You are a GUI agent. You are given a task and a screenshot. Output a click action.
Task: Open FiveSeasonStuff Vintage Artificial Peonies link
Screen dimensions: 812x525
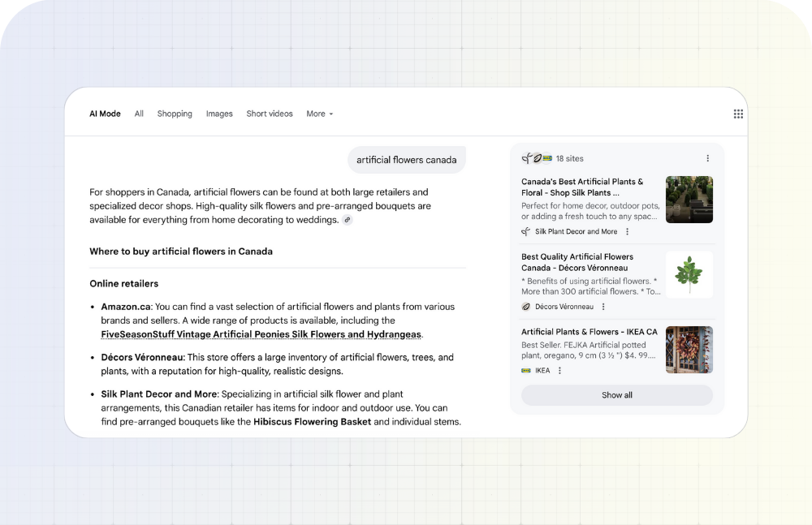click(x=261, y=334)
